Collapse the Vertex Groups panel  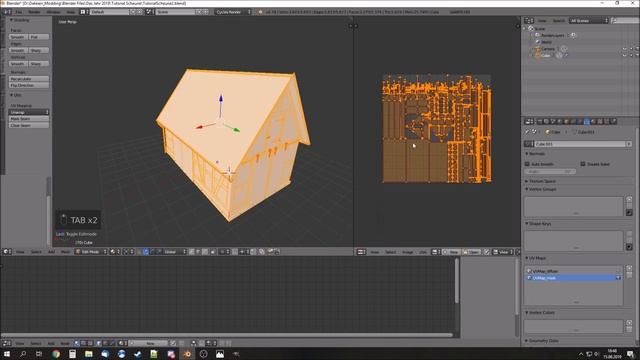[x=541, y=189]
